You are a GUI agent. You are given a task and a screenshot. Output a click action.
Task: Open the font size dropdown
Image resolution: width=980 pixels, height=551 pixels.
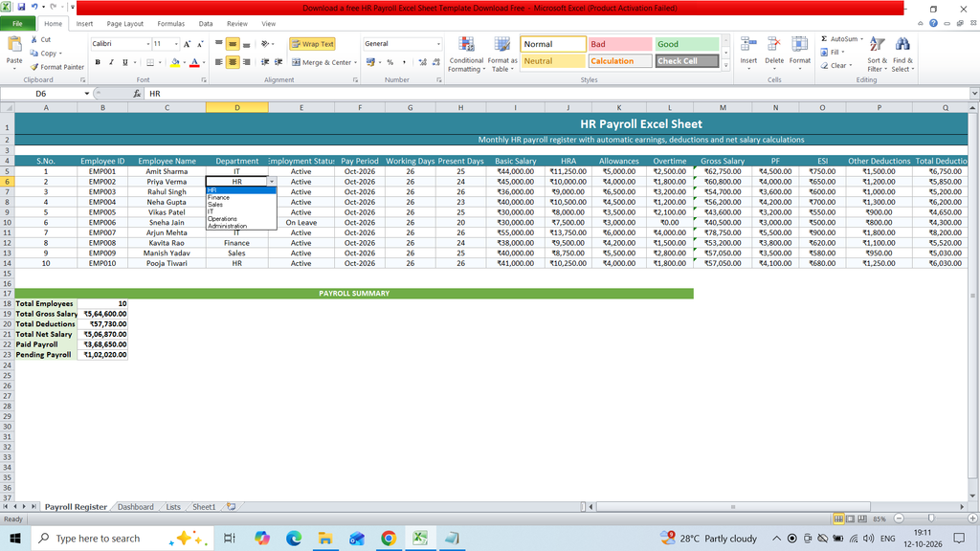[176, 44]
